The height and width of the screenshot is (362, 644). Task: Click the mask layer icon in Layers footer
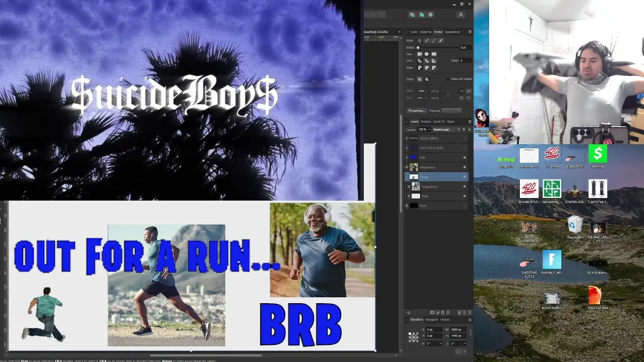(432, 312)
